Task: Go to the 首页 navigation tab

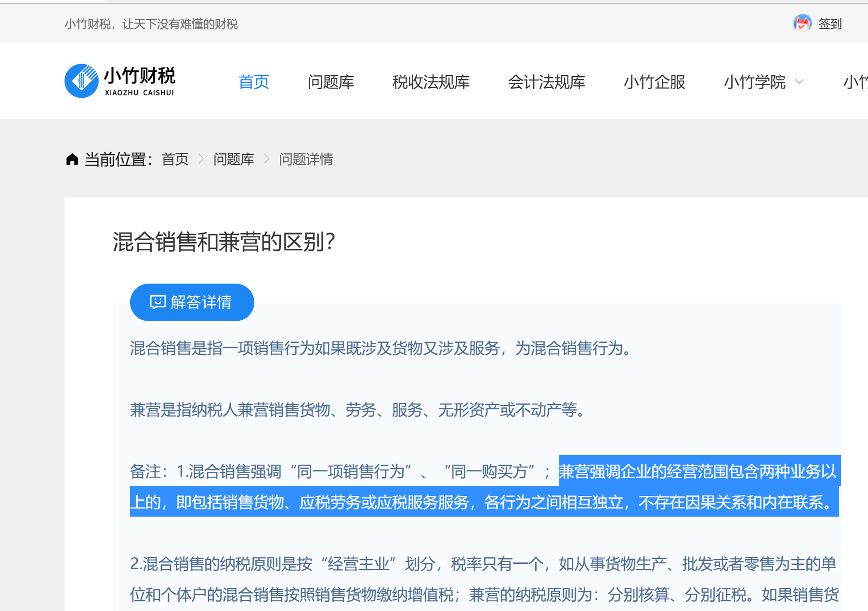Action: pyautogui.click(x=253, y=82)
